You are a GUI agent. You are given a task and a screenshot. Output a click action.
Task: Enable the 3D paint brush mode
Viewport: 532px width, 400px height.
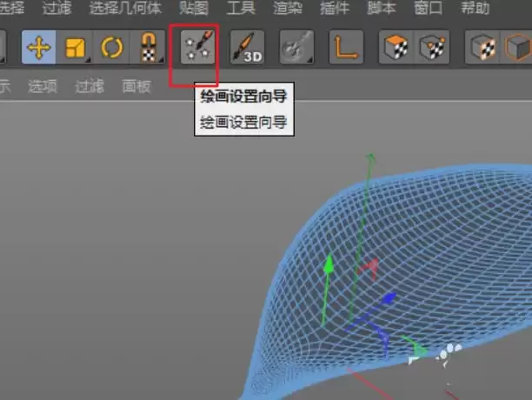pos(247,48)
